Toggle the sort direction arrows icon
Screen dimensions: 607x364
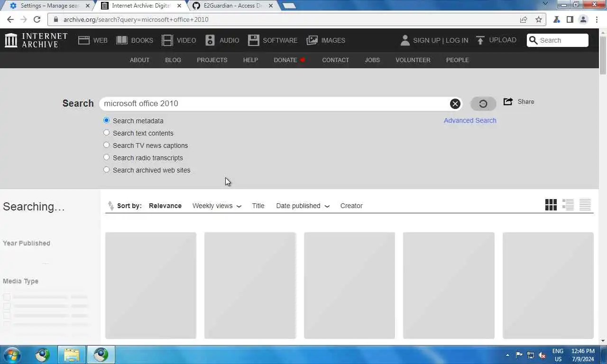click(x=110, y=206)
